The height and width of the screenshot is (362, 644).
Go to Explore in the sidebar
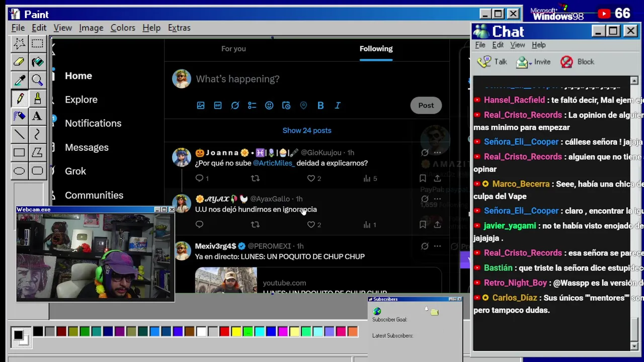[81, 100]
